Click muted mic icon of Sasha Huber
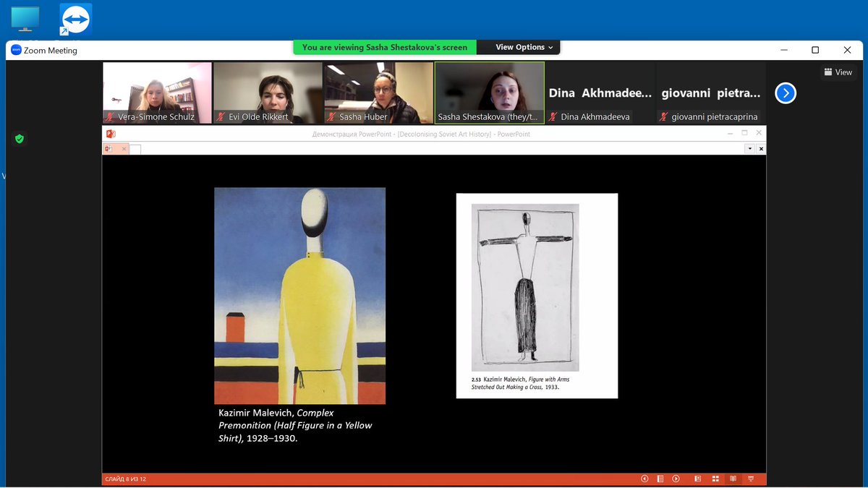This screenshot has width=868, height=488. (x=332, y=116)
